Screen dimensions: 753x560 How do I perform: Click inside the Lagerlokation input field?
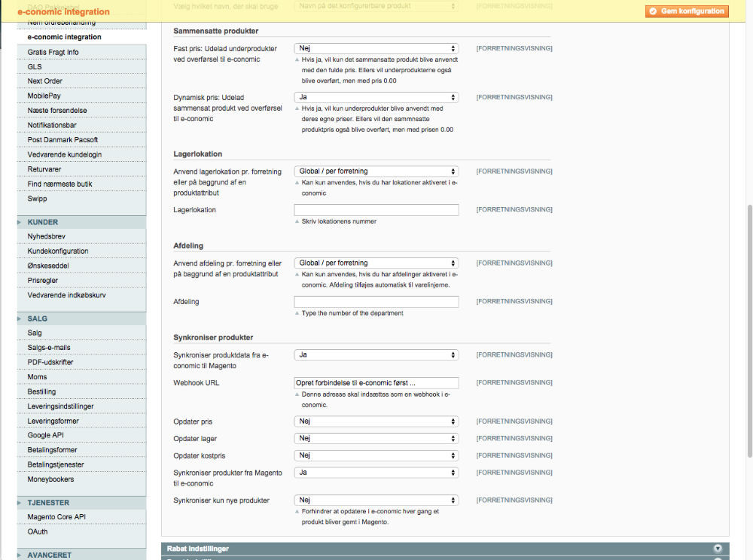pyautogui.click(x=374, y=209)
